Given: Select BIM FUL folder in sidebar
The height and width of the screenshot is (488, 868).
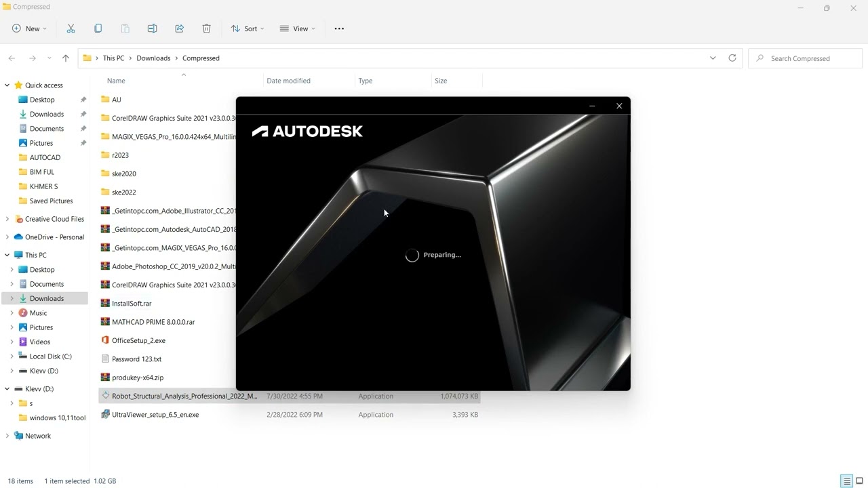Looking at the screenshot, I should (42, 172).
